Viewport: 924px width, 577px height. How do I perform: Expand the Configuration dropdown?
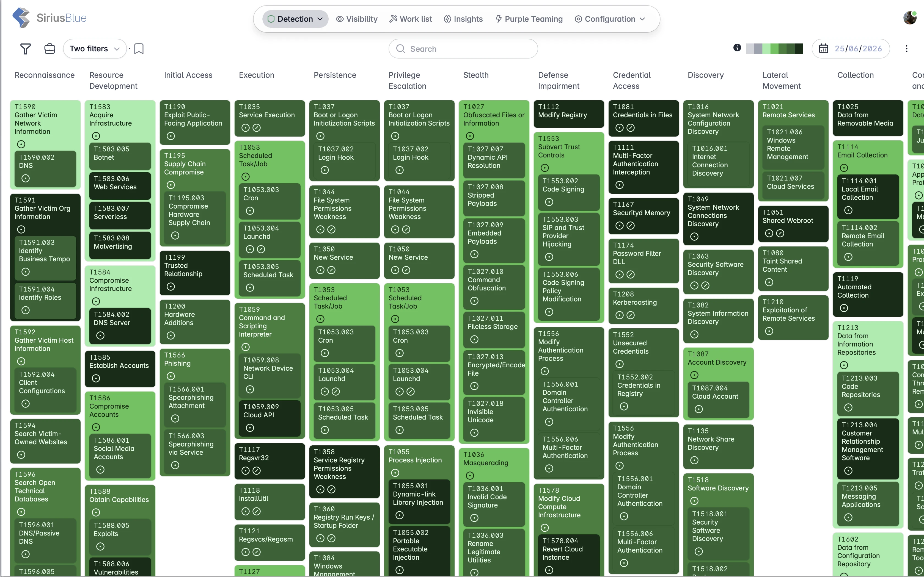coord(610,19)
